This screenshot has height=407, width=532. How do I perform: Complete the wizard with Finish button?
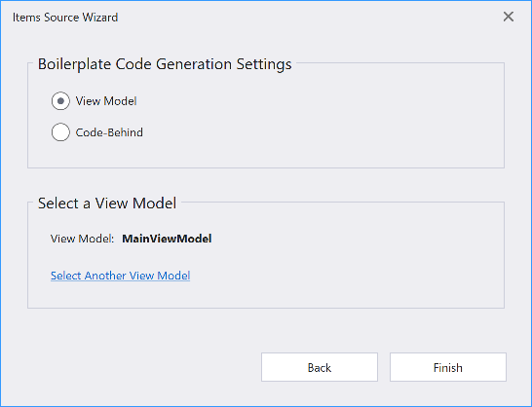click(x=448, y=367)
